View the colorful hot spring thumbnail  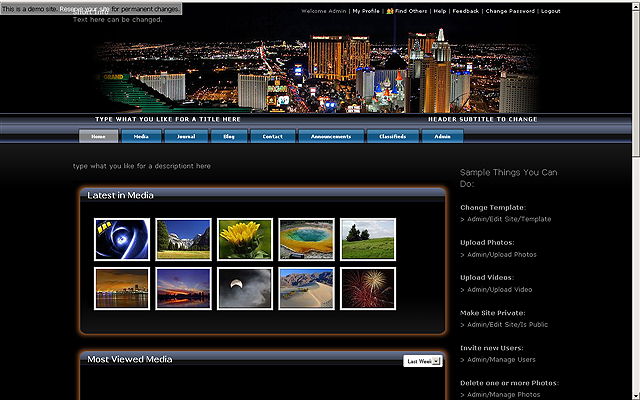tap(306, 239)
